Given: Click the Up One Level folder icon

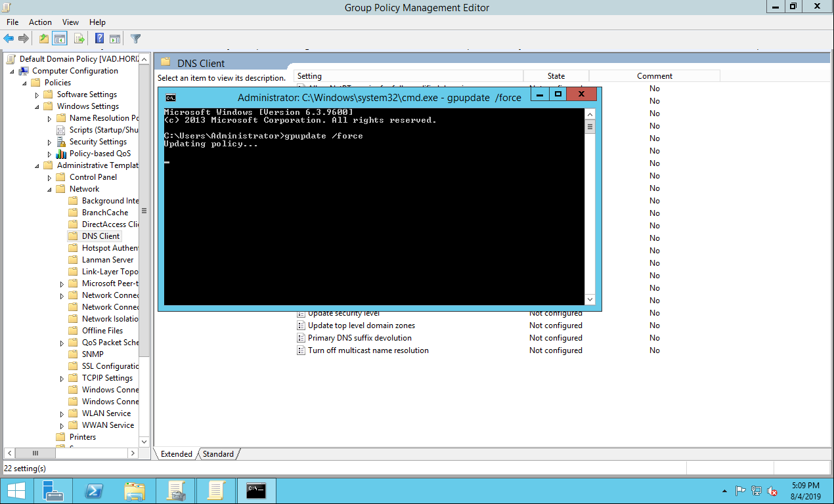Looking at the screenshot, I should (x=43, y=39).
